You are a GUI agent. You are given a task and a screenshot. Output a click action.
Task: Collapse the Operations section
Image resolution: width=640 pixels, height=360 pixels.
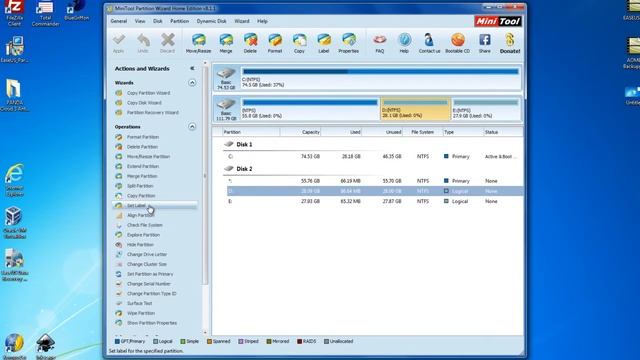(x=192, y=127)
